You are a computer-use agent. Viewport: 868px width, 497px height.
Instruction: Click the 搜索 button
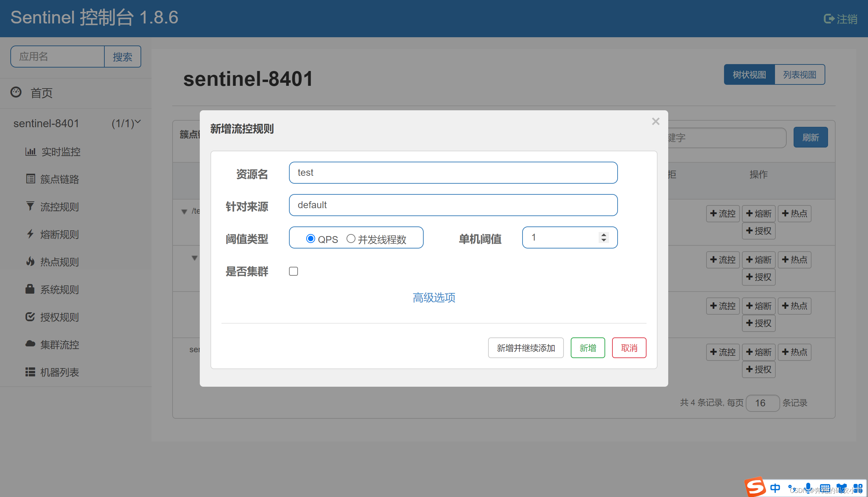click(123, 57)
